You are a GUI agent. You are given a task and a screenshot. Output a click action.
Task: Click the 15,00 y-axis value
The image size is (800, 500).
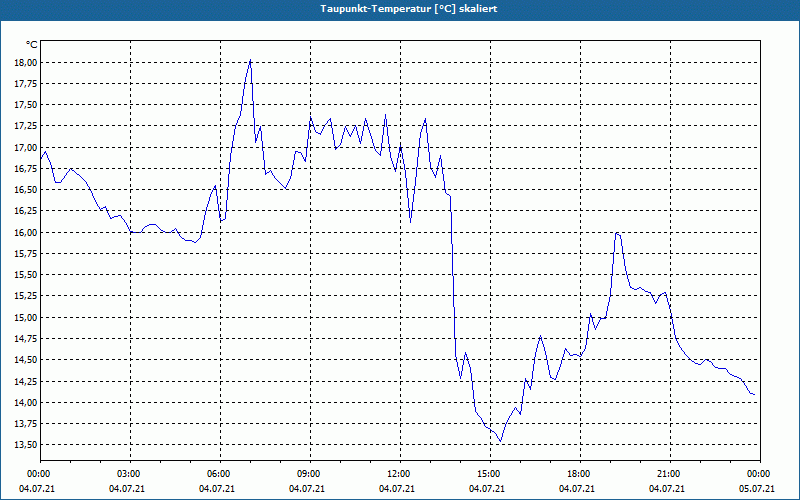pos(25,317)
